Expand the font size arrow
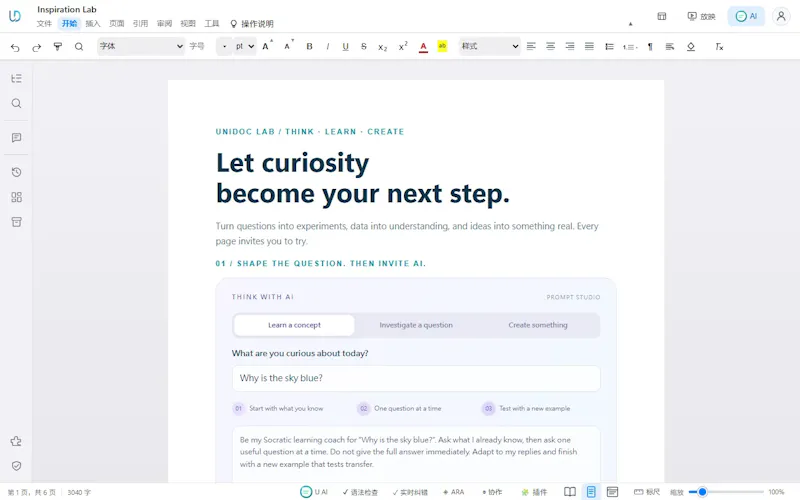 click(x=224, y=46)
